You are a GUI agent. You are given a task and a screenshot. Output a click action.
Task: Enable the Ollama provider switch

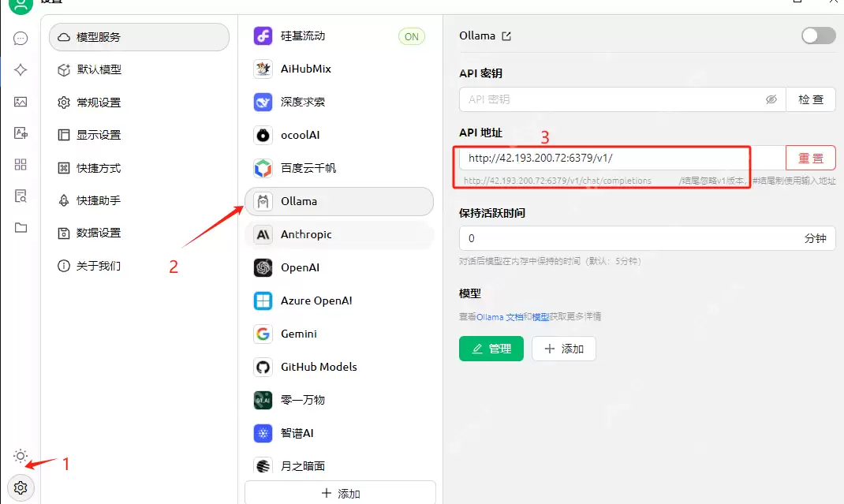(x=817, y=35)
